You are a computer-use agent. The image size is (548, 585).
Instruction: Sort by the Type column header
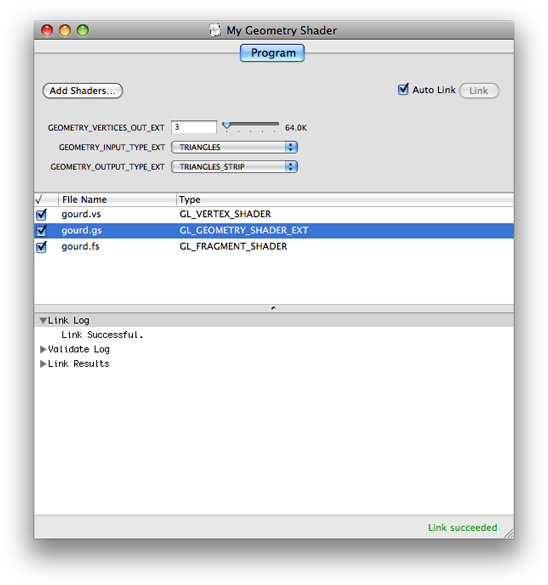pos(345,200)
